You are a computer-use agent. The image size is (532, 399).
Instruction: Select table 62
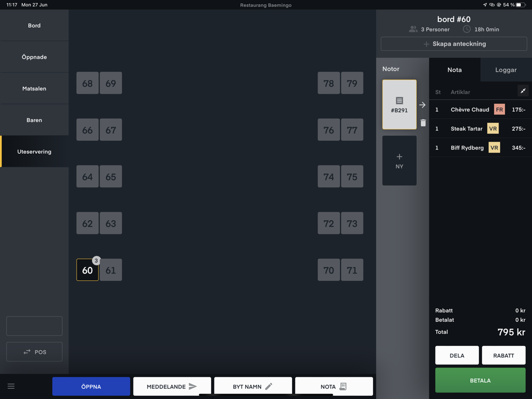coord(88,223)
